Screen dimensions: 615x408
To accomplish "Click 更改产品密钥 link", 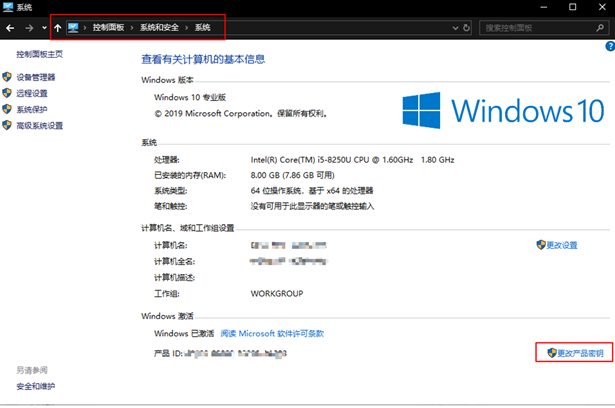I will click(x=580, y=353).
